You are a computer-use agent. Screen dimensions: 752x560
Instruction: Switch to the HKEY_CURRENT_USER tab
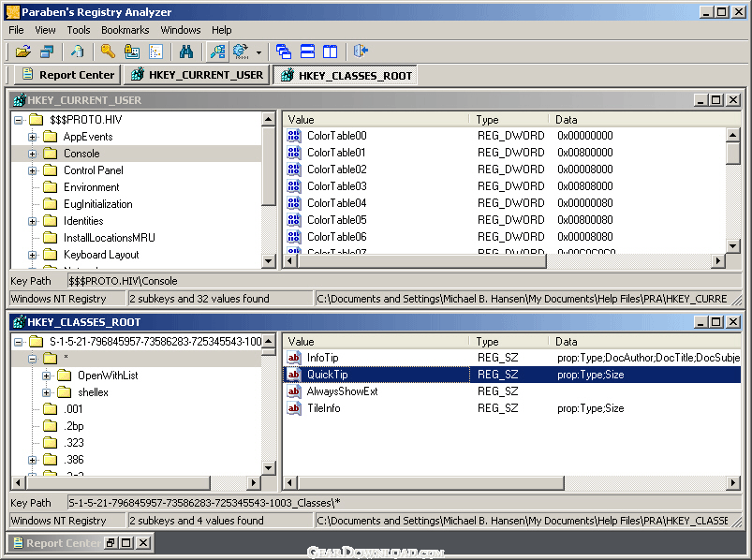pyautogui.click(x=197, y=75)
